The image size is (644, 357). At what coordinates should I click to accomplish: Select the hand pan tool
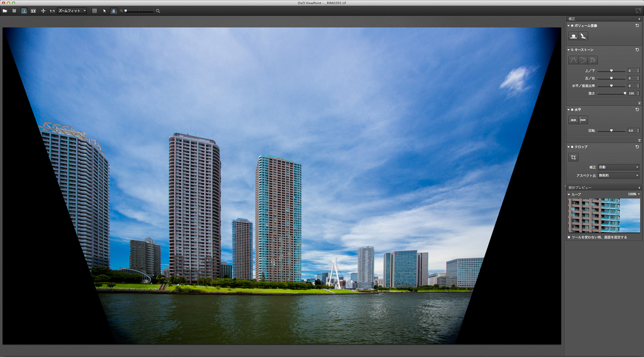[113, 11]
